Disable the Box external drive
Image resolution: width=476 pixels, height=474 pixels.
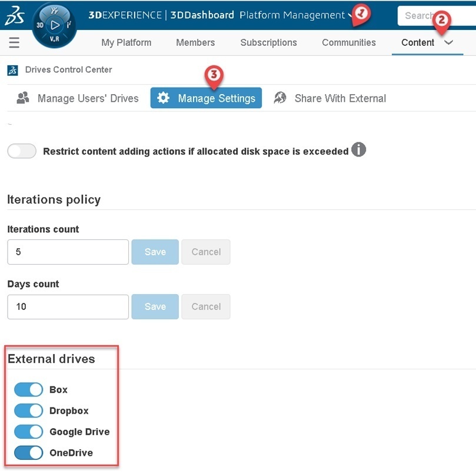28,390
